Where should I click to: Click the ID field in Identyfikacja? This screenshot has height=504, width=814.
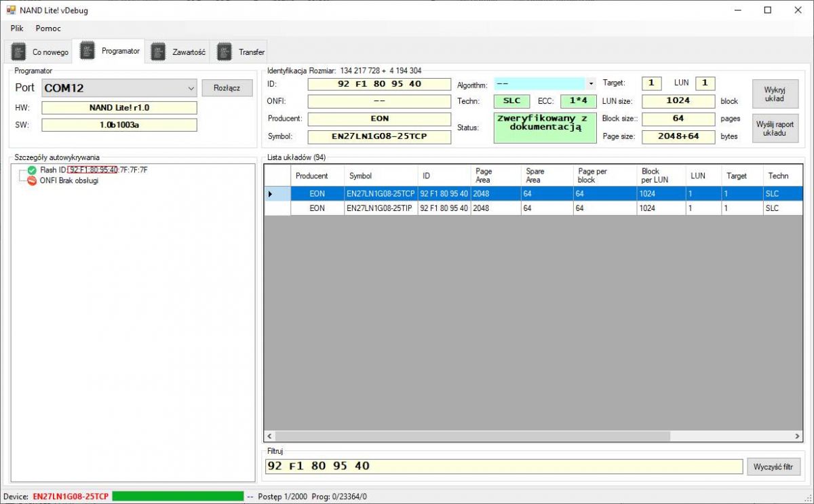[x=379, y=84]
